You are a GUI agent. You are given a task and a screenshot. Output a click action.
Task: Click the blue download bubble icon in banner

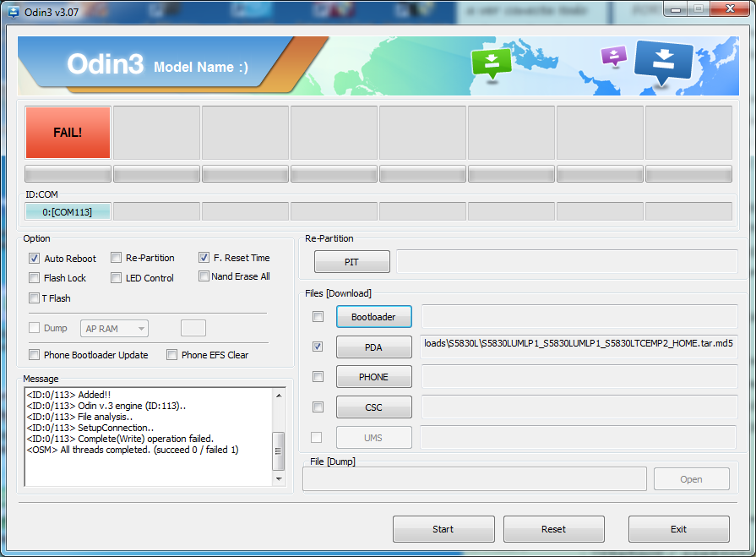pyautogui.click(x=663, y=62)
